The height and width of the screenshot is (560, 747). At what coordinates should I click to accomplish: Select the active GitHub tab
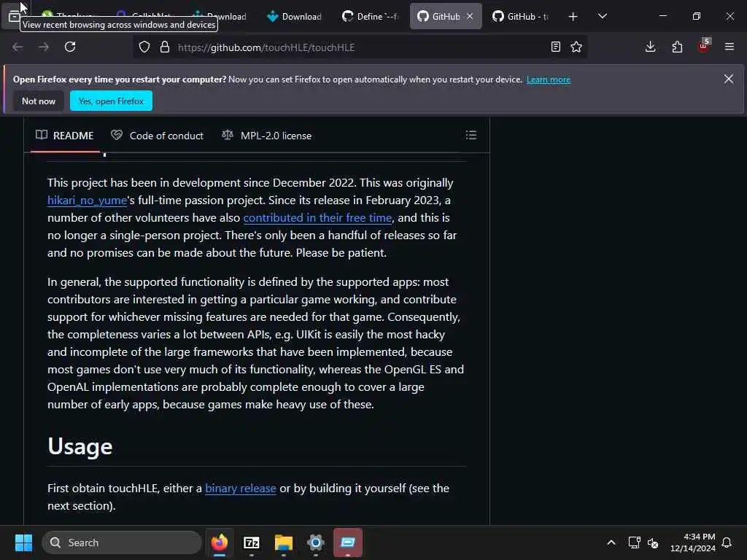[x=440, y=16]
